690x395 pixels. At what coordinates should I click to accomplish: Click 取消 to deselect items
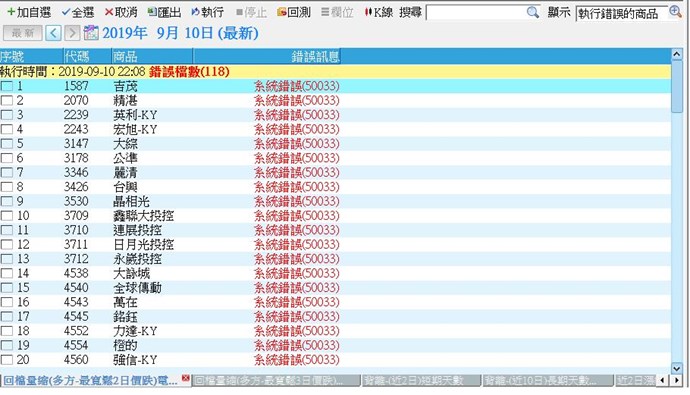coord(121,12)
